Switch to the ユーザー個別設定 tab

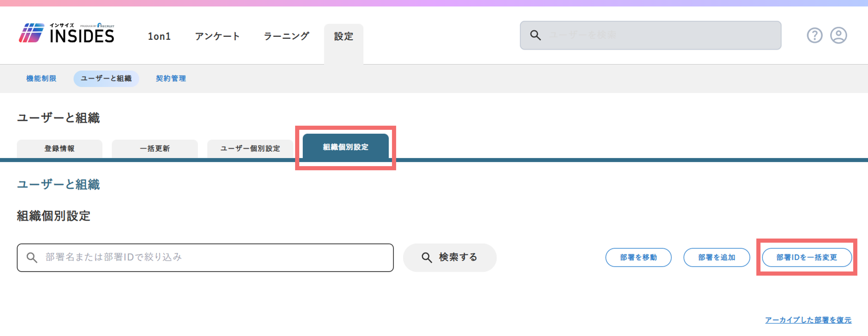point(250,149)
